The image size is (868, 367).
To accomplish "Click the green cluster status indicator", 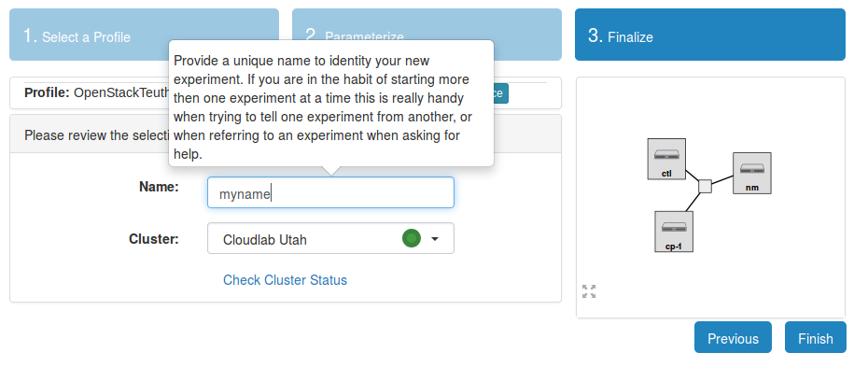I will (x=412, y=238).
